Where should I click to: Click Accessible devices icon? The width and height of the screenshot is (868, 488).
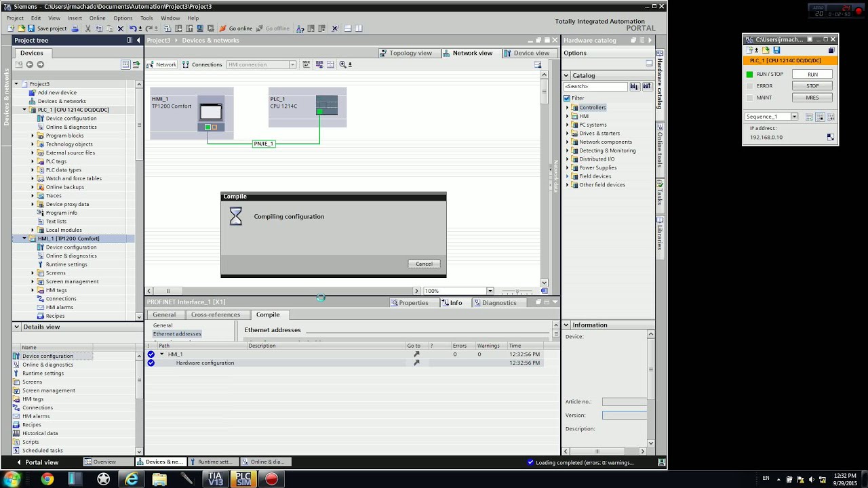(x=300, y=28)
